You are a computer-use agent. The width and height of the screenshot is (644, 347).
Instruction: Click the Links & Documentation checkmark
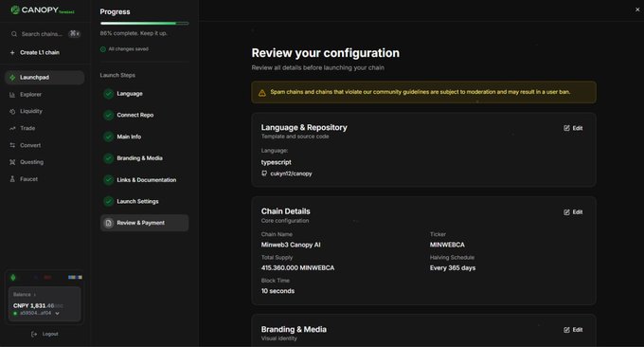[108, 180]
